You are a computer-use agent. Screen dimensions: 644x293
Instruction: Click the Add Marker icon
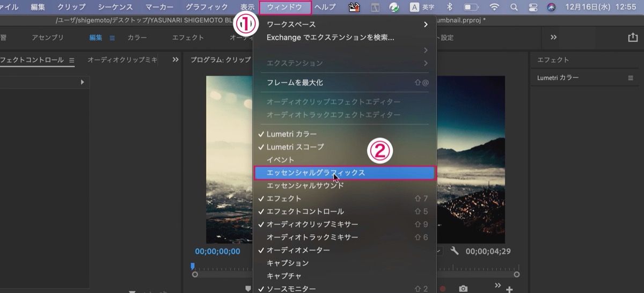(x=248, y=289)
